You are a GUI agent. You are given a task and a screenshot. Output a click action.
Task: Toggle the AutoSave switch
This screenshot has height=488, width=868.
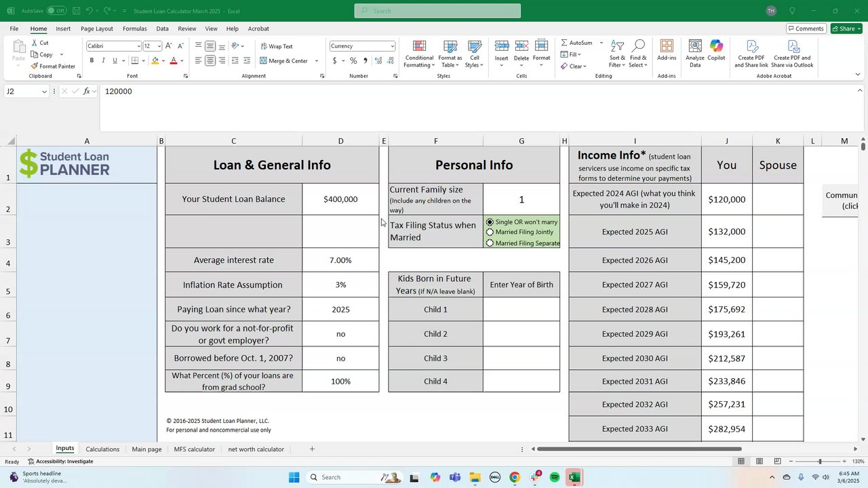[x=56, y=11]
